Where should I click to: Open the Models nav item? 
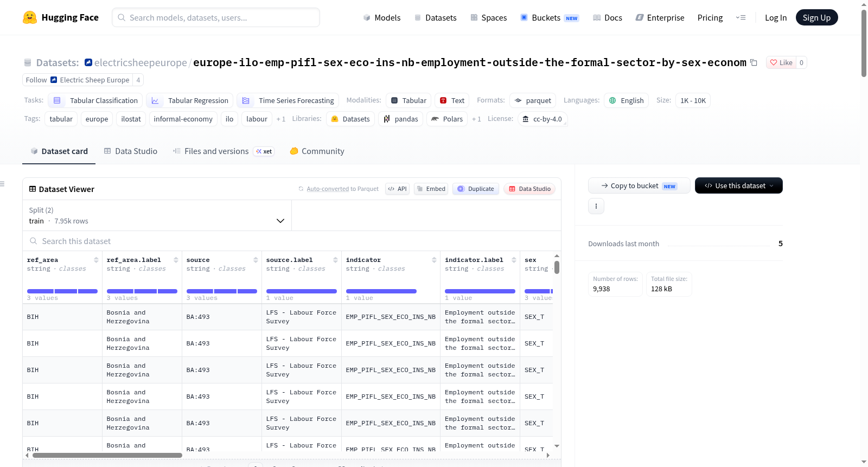coord(382,18)
